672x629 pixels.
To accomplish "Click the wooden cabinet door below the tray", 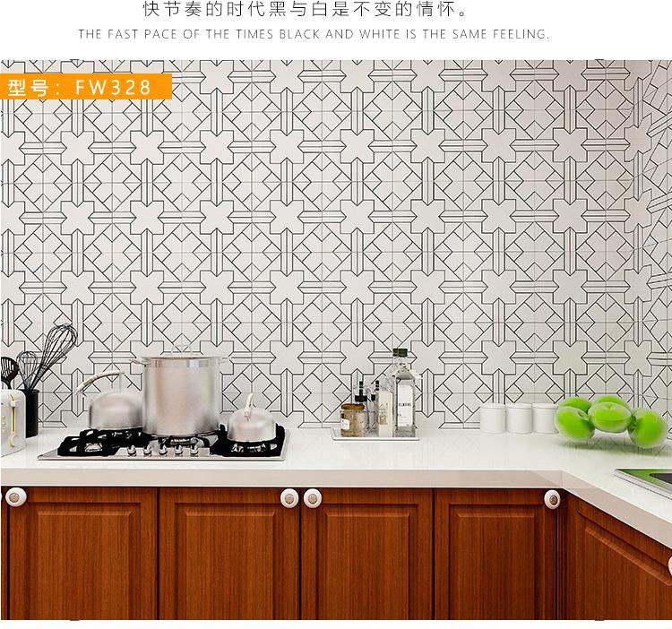I will [x=366, y=554].
